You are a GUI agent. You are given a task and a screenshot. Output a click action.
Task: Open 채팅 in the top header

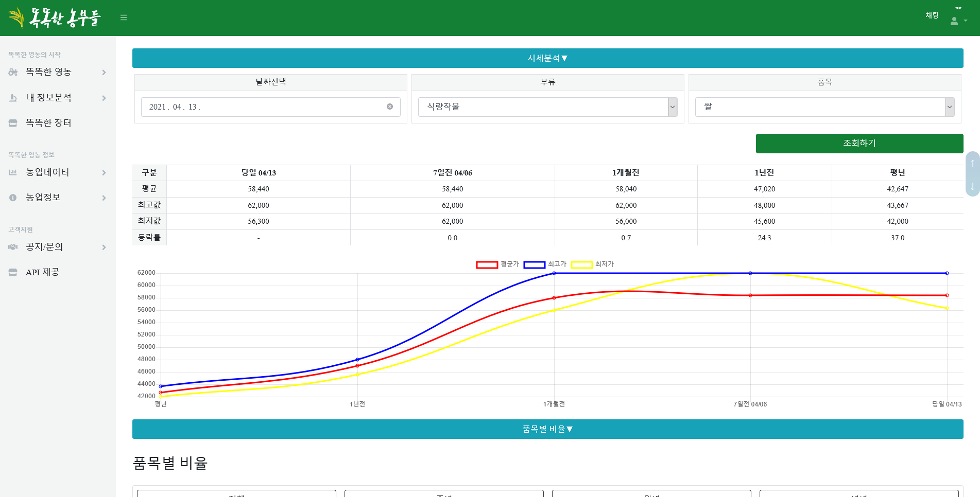tap(932, 15)
